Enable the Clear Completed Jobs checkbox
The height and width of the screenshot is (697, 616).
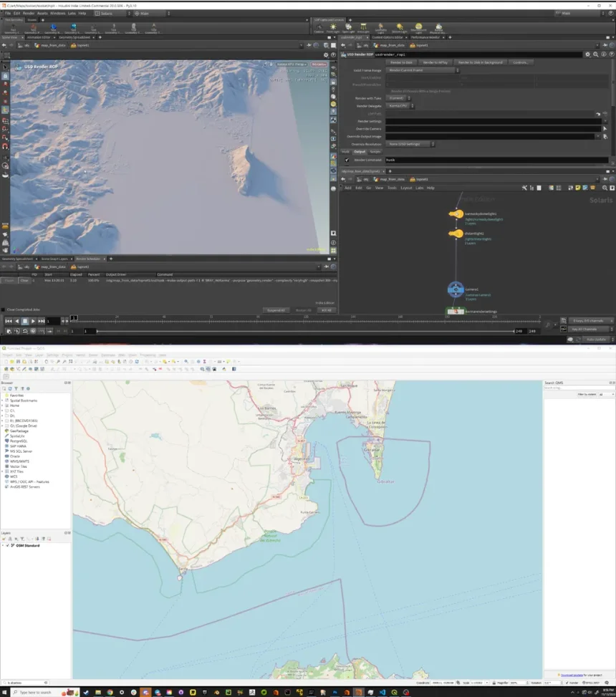[4, 308]
